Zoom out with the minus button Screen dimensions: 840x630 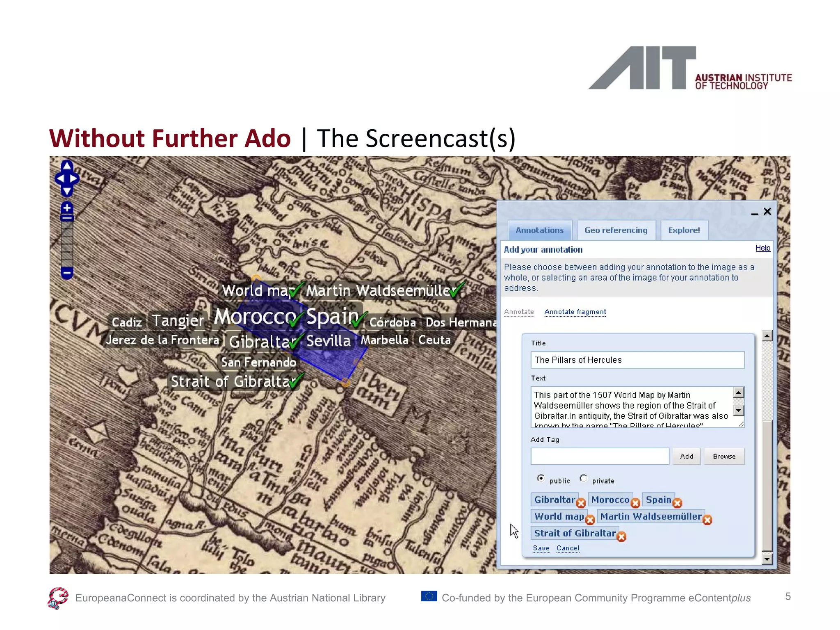(67, 273)
